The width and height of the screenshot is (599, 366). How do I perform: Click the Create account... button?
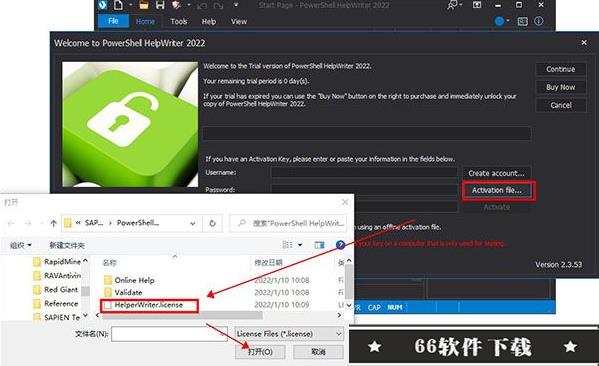tap(496, 173)
